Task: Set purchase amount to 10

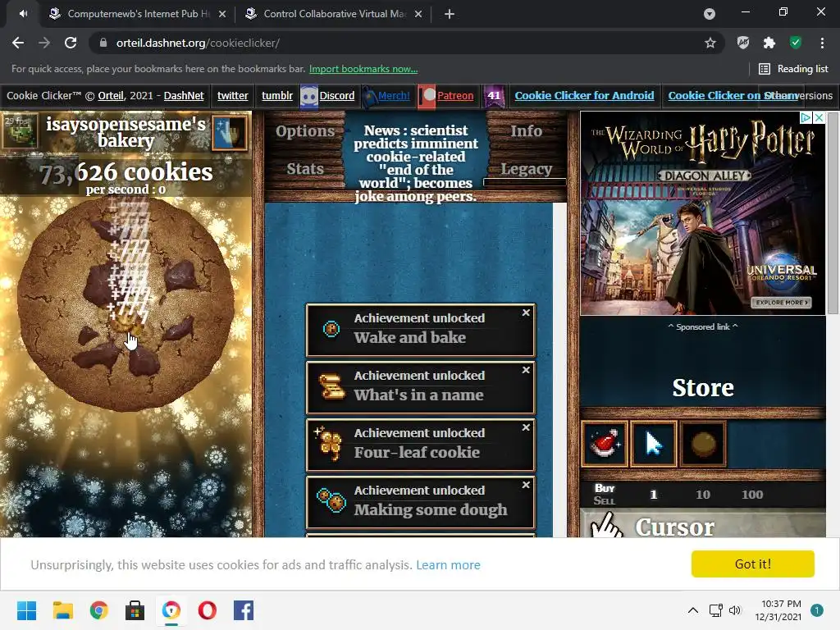Action: point(703,495)
